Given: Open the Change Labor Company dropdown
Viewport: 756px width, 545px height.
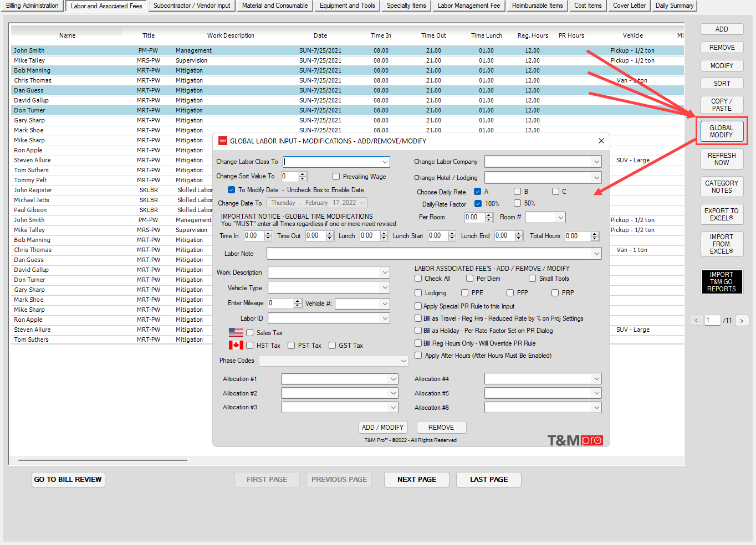Looking at the screenshot, I should tap(596, 162).
